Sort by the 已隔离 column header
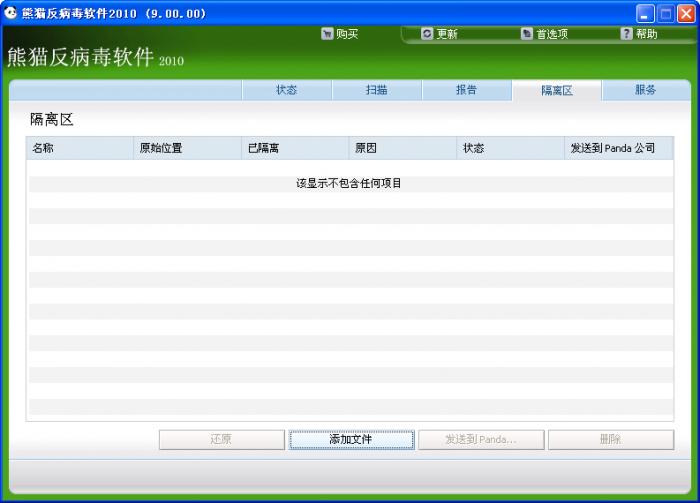Viewport: 700px width, 503px height. [x=295, y=148]
